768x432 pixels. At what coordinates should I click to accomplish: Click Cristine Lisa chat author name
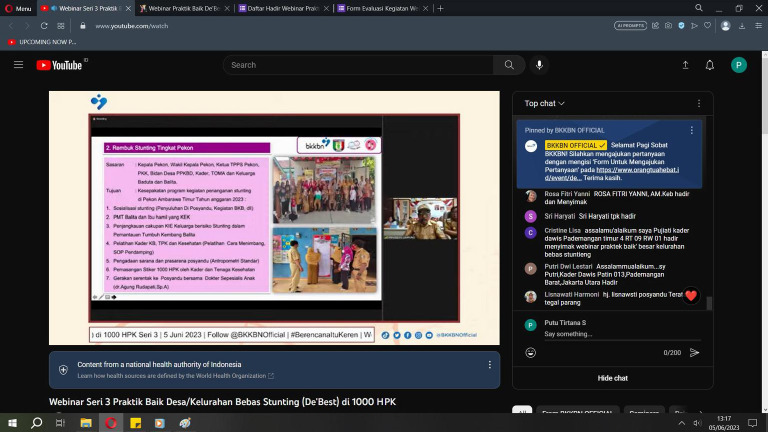(x=562, y=230)
